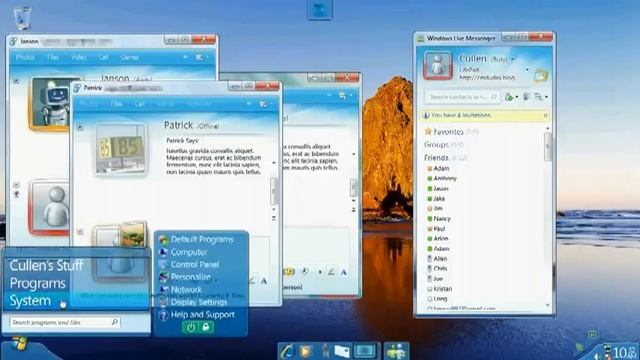This screenshot has width=640, height=360.
Task: Click the emoticon icon in rear chat window
Action: (x=289, y=271)
